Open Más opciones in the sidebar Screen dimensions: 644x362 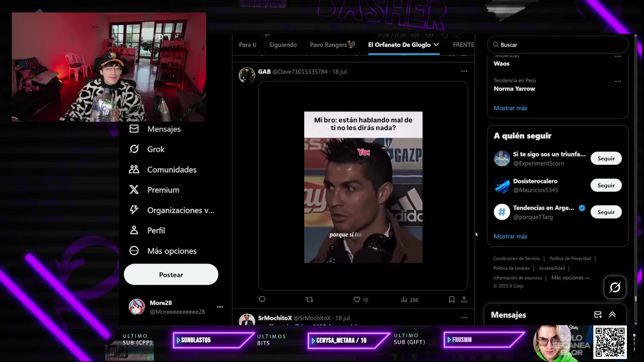tap(163, 251)
